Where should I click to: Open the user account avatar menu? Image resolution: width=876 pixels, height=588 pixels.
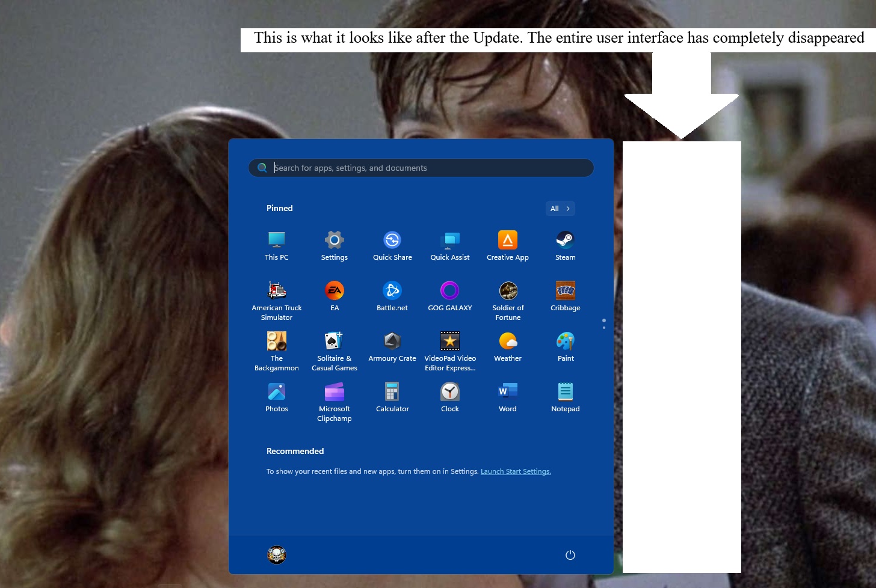coord(277,555)
